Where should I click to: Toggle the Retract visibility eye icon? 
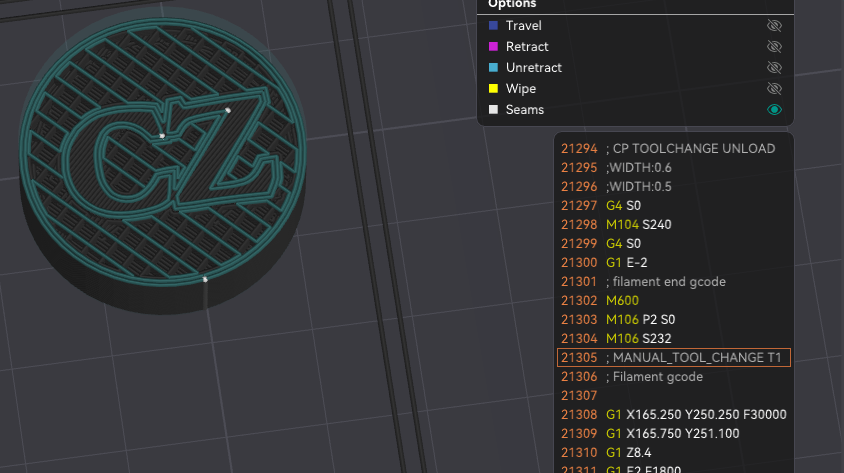coord(774,47)
